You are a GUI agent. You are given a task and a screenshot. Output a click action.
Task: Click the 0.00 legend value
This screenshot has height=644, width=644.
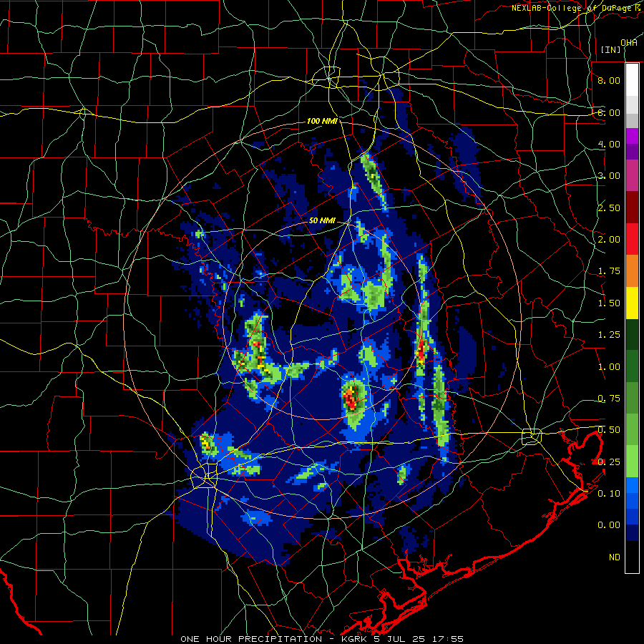tap(609, 525)
